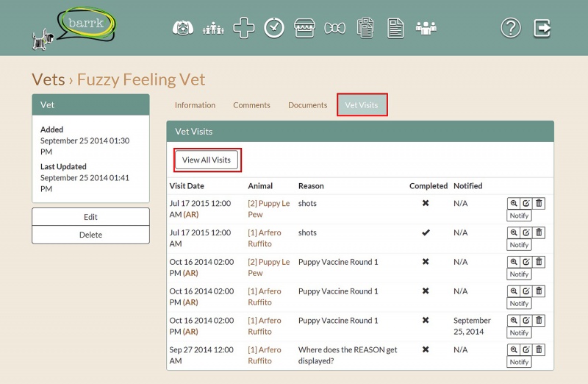
Task: Edit the visit notified September 25, 2014
Action: click(526, 321)
